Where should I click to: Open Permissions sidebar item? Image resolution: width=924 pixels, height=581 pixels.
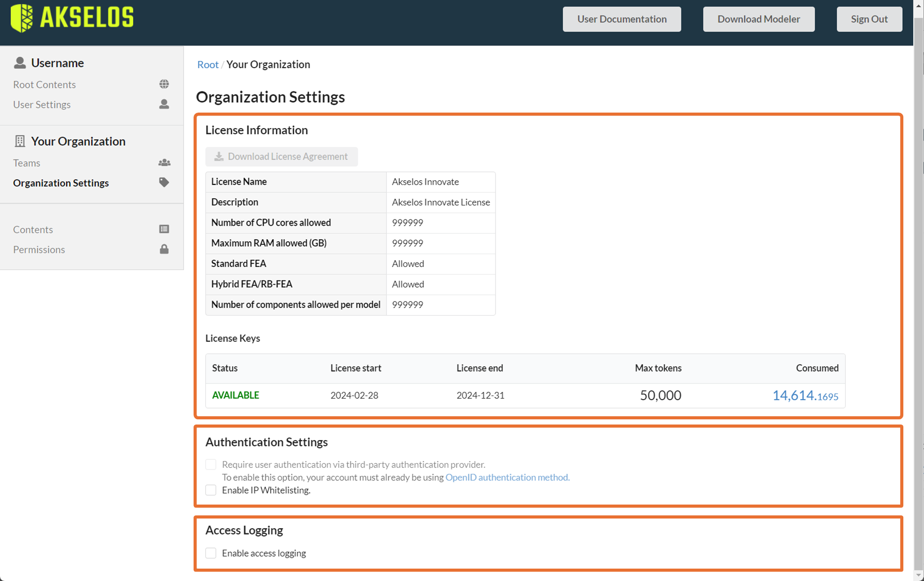click(39, 249)
